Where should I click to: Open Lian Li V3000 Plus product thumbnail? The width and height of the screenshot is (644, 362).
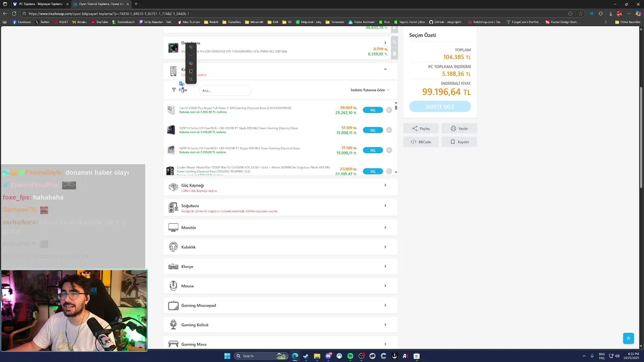[171, 110]
